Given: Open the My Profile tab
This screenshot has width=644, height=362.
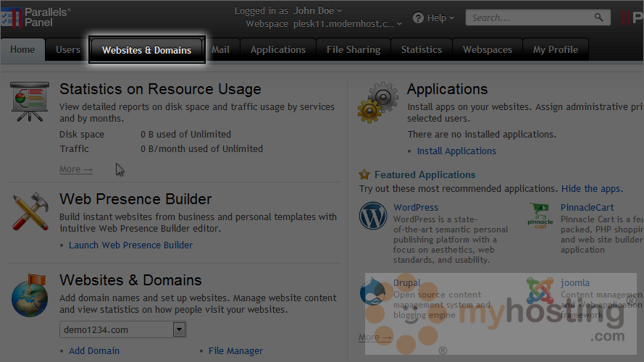Looking at the screenshot, I should click(556, 50).
